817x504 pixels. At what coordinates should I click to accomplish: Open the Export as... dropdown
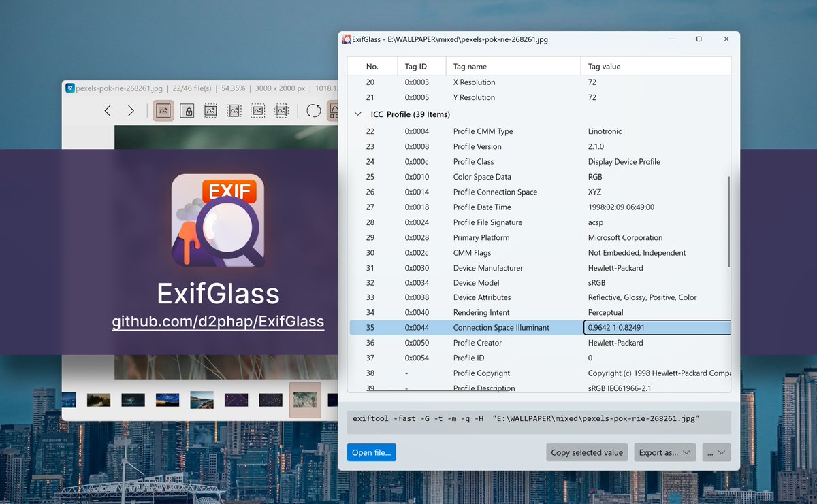664,452
